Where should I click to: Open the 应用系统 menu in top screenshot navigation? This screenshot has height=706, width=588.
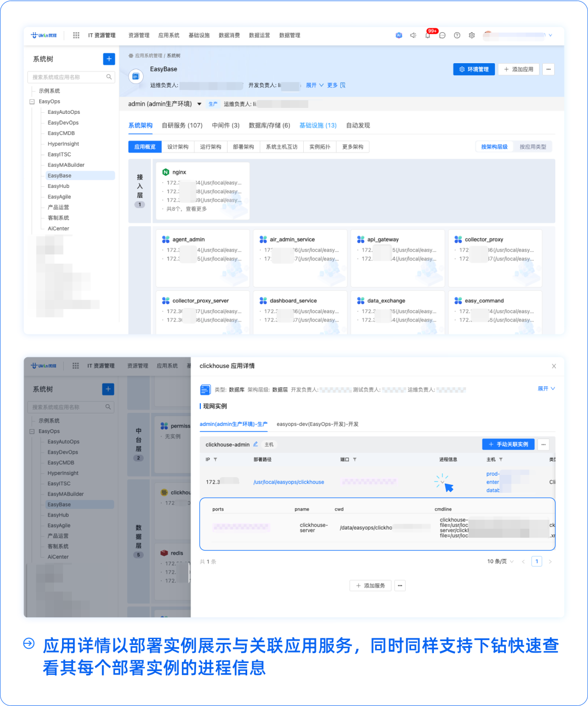[169, 35]
